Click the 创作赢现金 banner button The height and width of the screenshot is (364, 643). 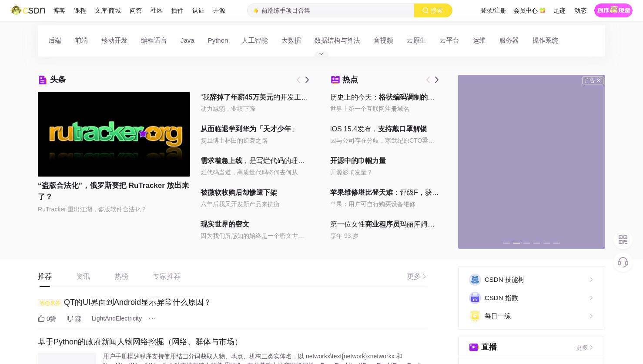613,10
